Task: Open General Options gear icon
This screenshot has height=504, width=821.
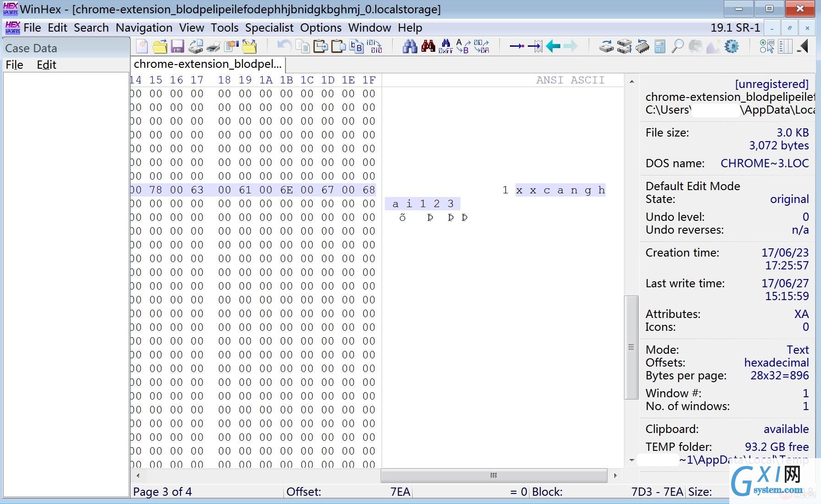Action: [x=732, y=46]
